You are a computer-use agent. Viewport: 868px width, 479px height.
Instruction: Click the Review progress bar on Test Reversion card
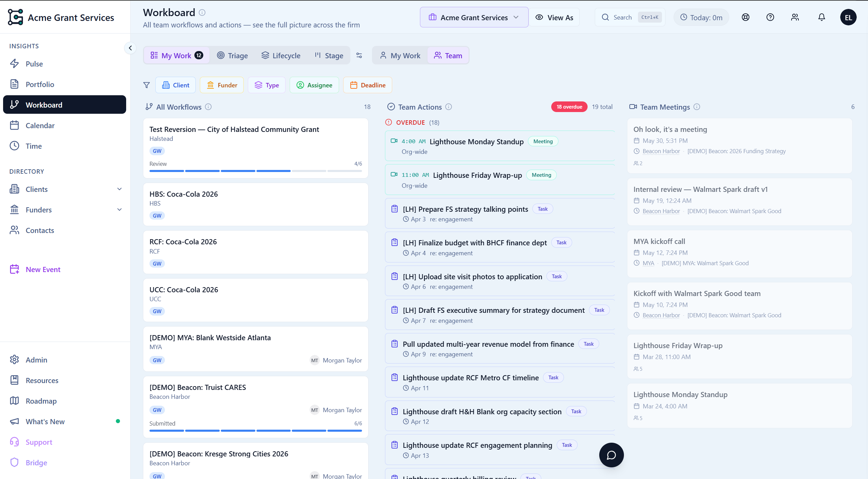coord(256,171)
